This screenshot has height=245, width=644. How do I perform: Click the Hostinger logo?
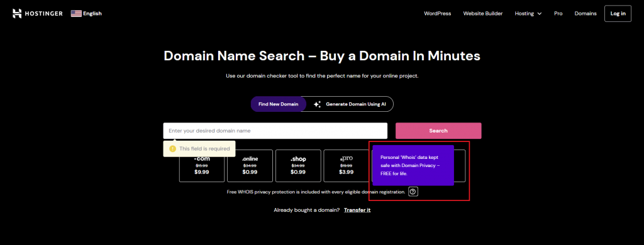[37, 14]
